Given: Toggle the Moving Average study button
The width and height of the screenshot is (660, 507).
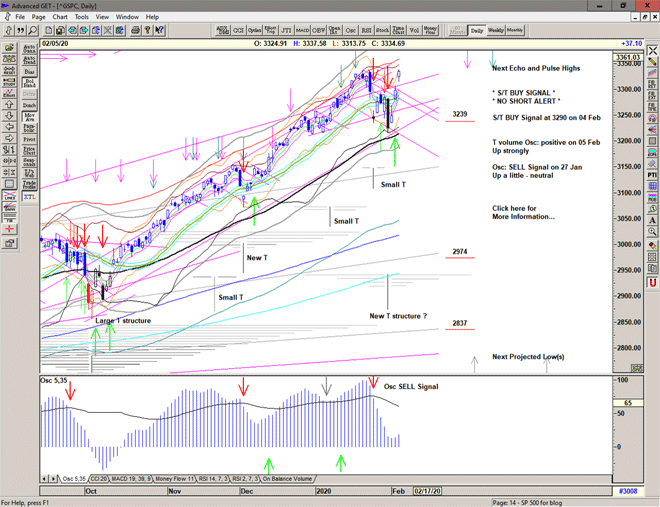Looking at the screenshot, I should (29, 117).
